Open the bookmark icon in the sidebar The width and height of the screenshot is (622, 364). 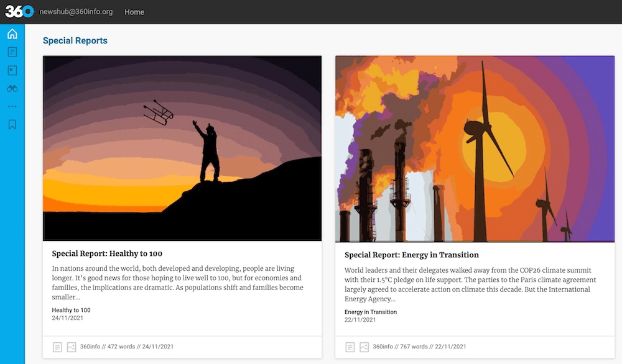point(12,124)
